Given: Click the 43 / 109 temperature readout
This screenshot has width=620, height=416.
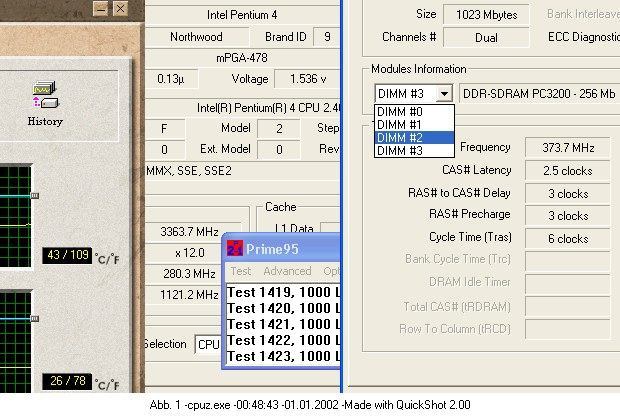Looking at the screenshot, I should [67, 255].
